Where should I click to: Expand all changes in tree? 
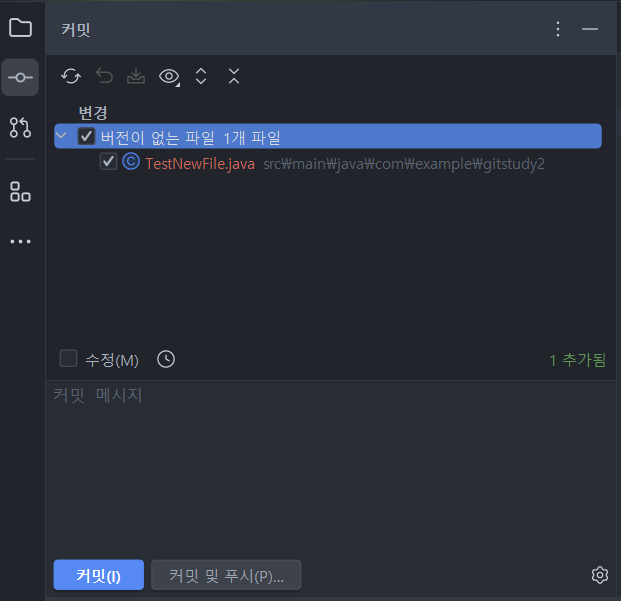tap(201, 76)
